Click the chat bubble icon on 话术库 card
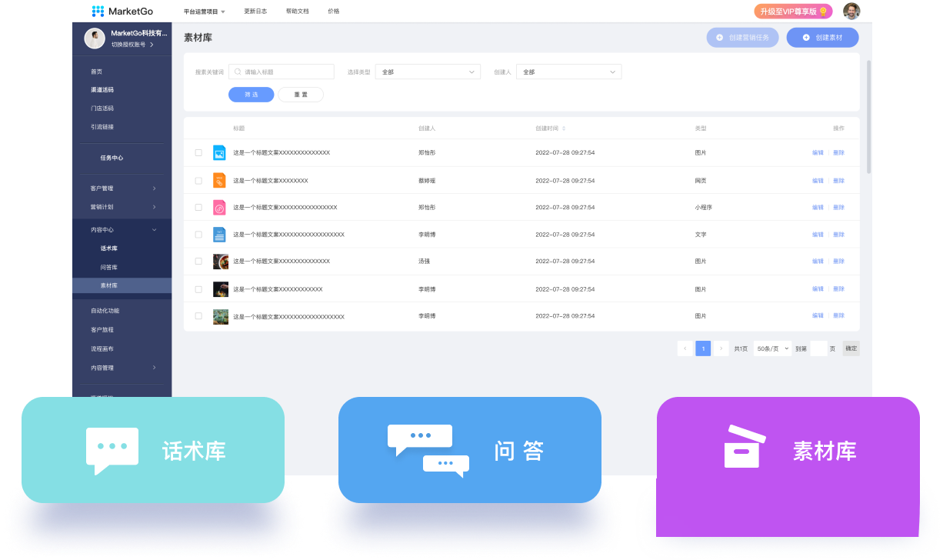 tap(112, 451)
